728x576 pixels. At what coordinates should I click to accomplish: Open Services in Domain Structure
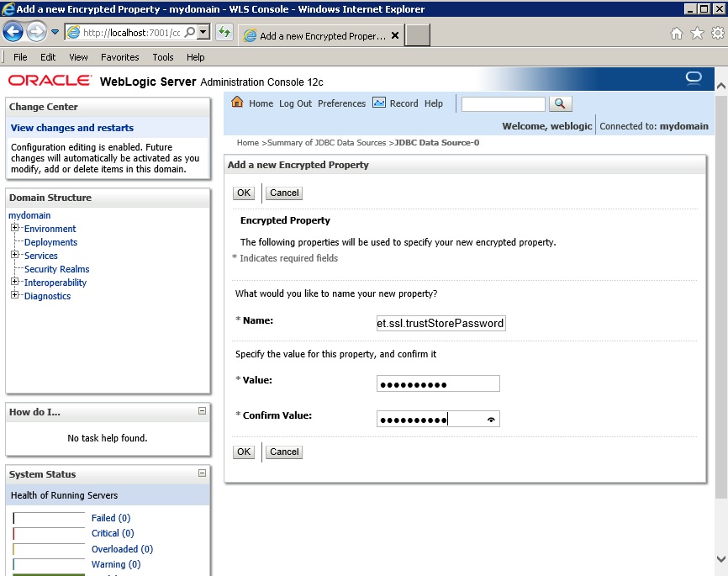pos(41,256)
